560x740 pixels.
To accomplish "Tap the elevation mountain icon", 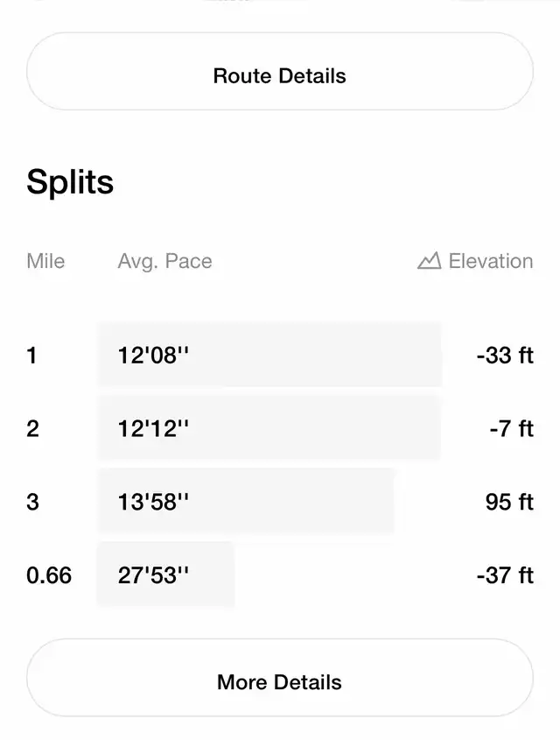I will click(x=429, y=261).
